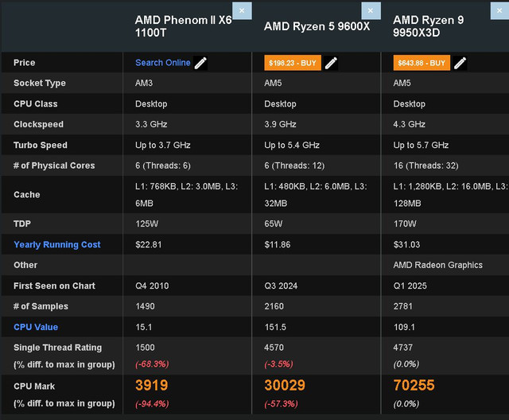
Task: Click the 3.9 GHz clockspeed value
Action: (x=280, y=124)
